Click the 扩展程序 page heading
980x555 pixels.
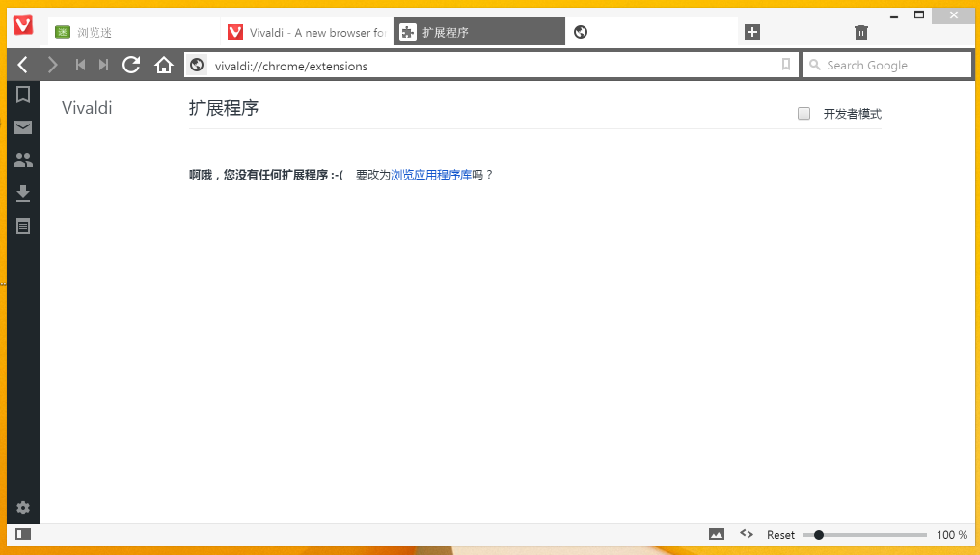coord(224,107)
